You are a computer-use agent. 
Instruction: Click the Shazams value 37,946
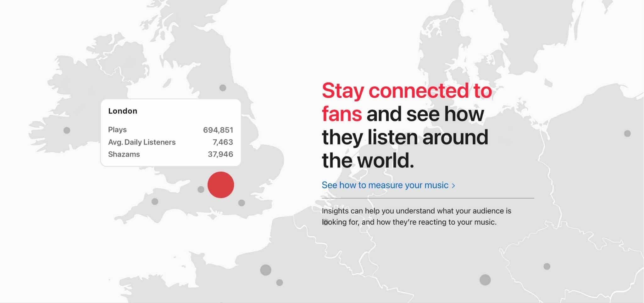220,154
